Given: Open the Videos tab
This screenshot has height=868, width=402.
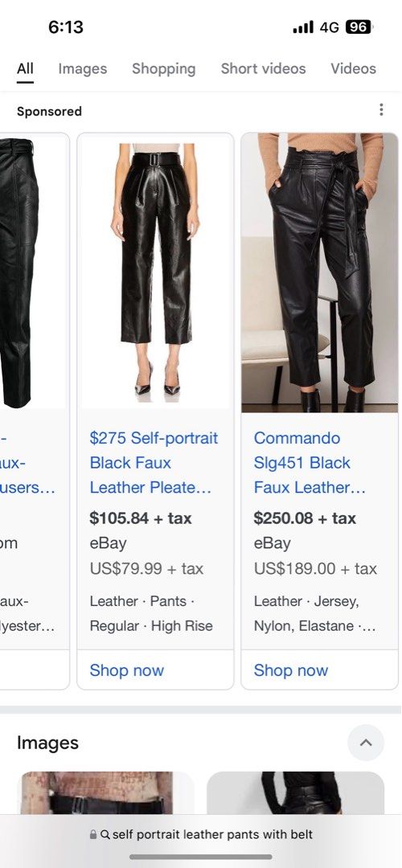Looking at the screenshot, I should pos(353,68).
